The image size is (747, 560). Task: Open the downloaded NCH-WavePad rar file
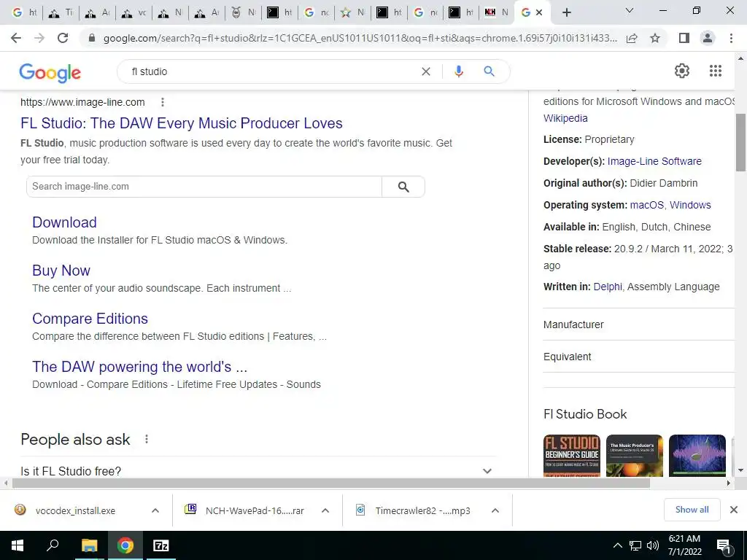coord(255,510)
